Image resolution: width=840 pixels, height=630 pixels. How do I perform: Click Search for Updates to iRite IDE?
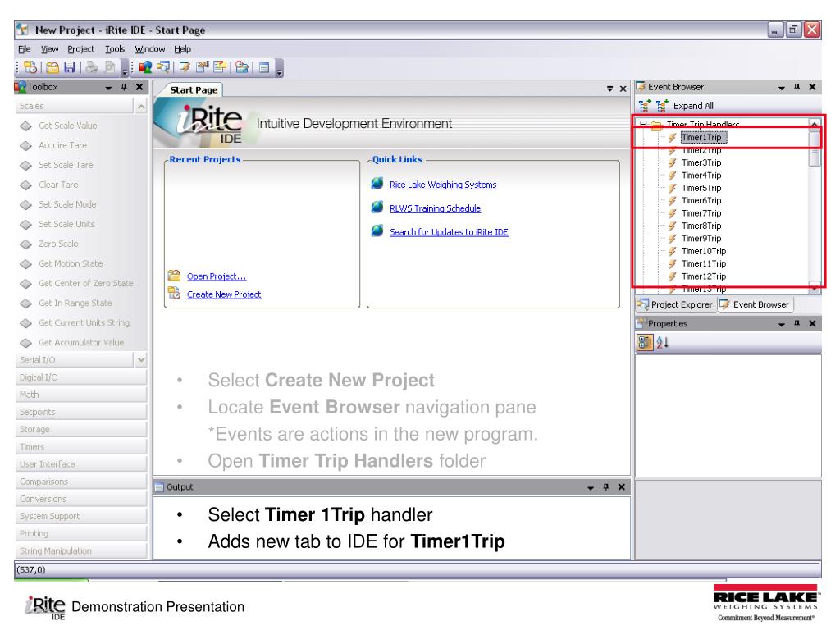[449, 232]
